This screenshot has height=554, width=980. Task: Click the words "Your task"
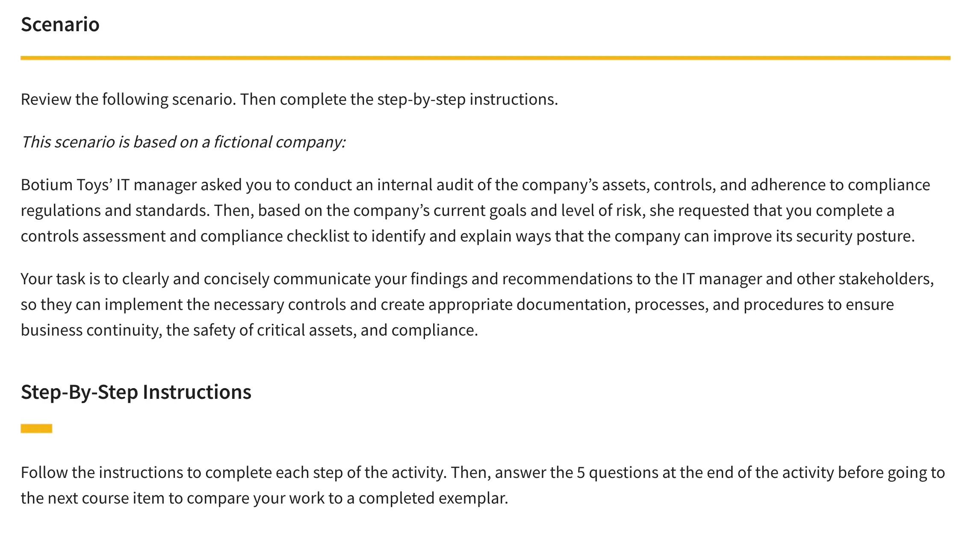pos(53,279)
